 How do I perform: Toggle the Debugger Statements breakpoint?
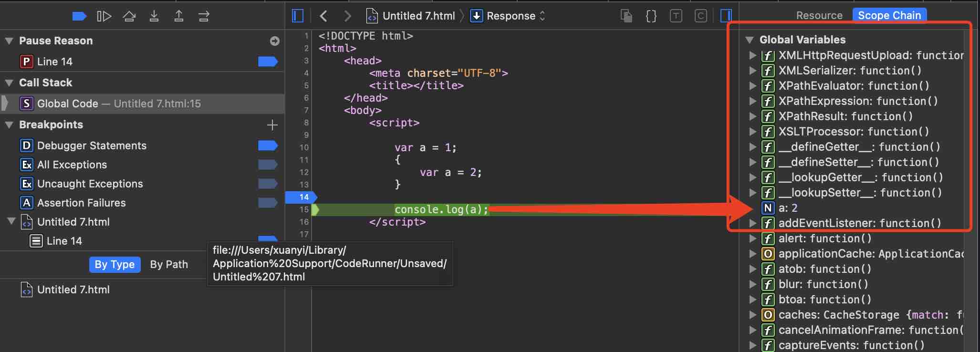(x=268, y=145)
